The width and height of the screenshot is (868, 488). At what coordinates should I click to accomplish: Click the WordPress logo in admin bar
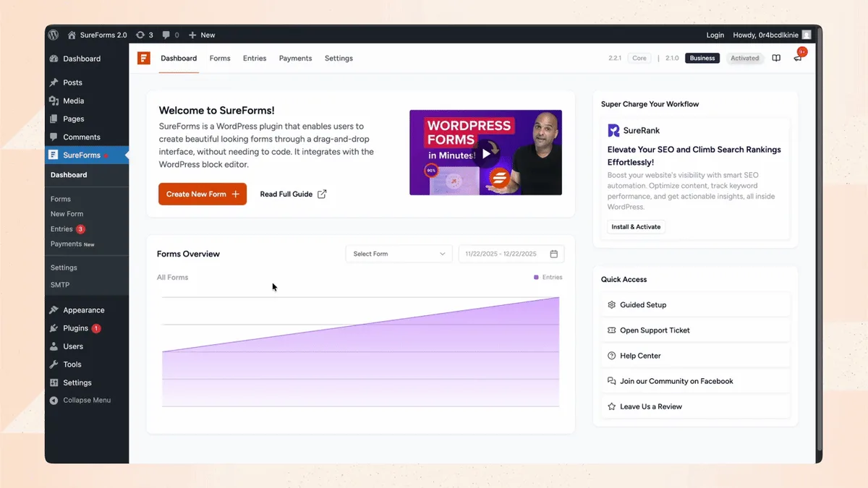53,35
